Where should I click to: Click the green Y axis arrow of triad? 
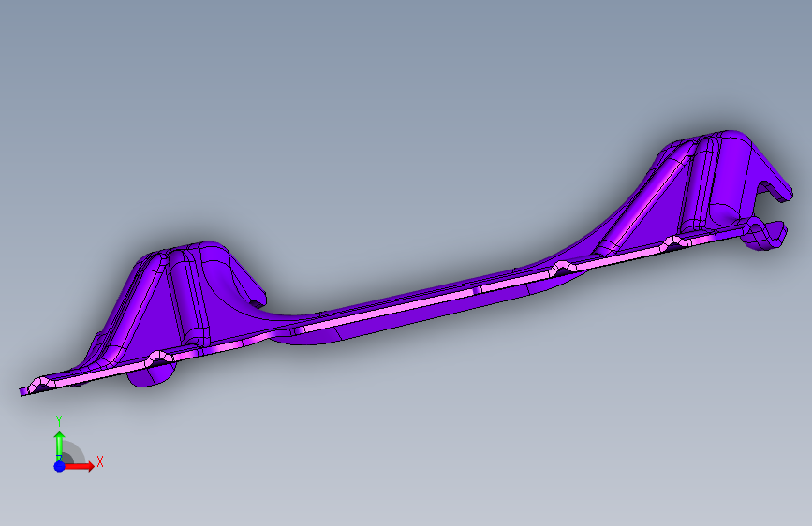tap(60, 446)
